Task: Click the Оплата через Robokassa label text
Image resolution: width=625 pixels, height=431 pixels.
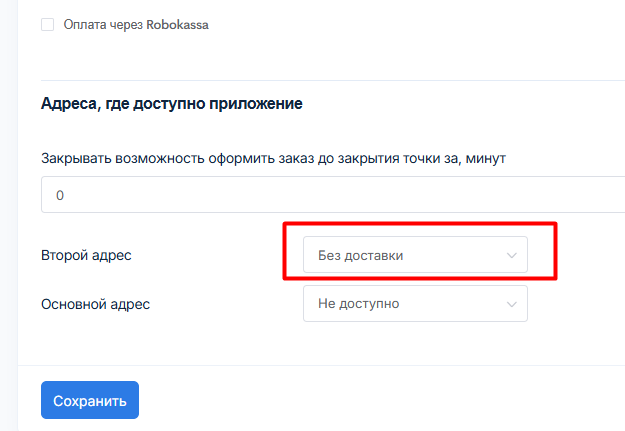Action: click(136, 25)
